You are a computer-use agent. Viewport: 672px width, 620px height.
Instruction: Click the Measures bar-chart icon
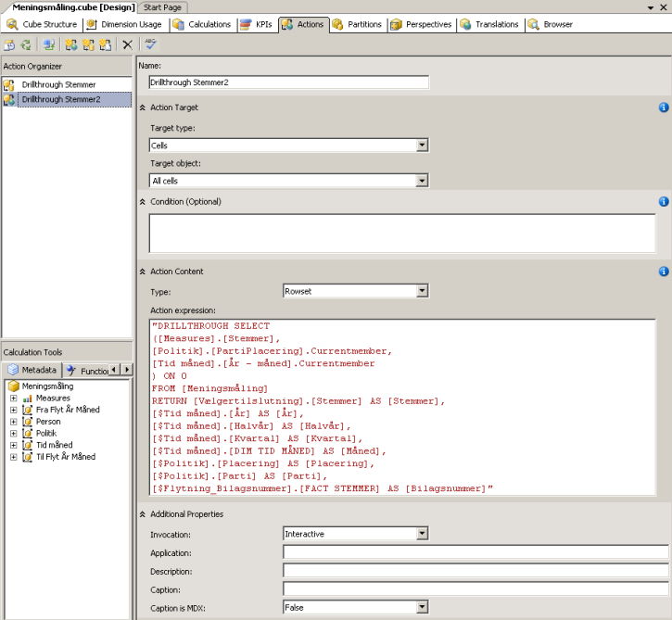[x=28, y=399]
